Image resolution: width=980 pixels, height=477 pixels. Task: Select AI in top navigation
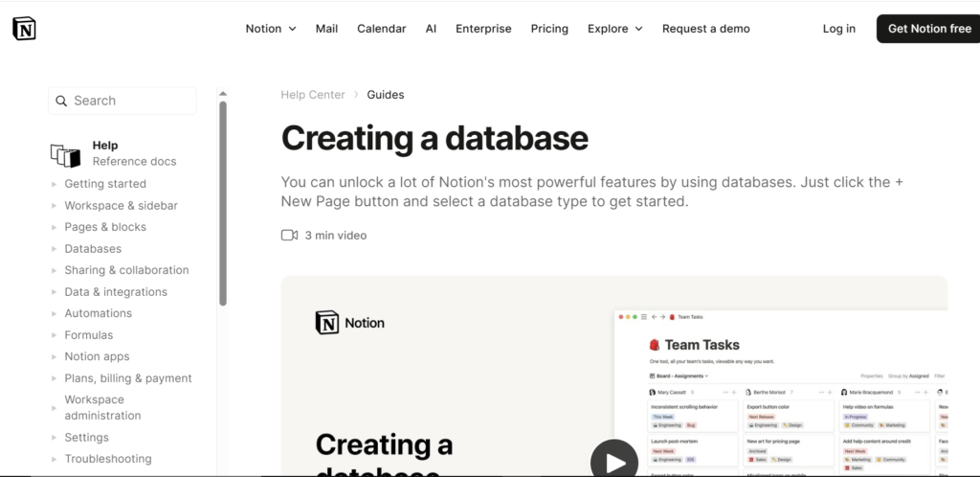(x=431, y=29)
